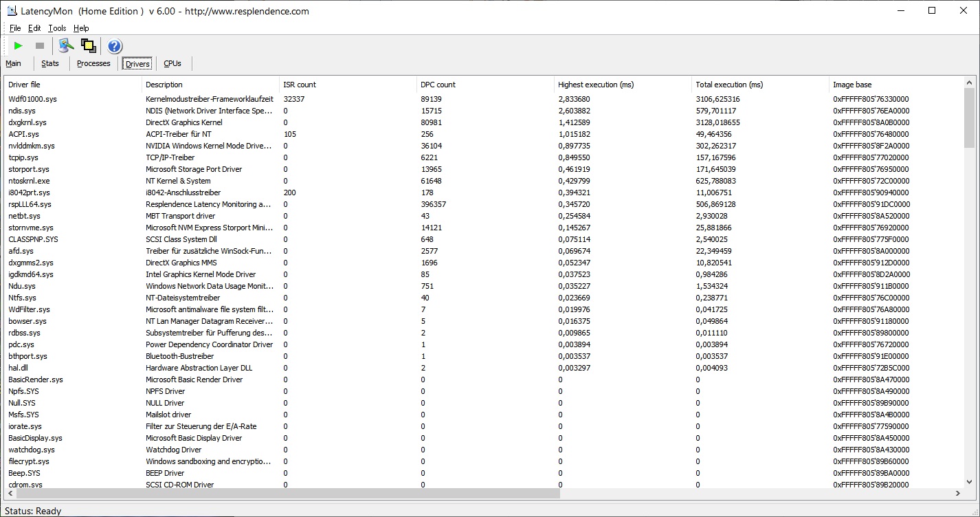Switch to the Main tab
The height and width of the screenshot is (517, 980).
point(13,63)
